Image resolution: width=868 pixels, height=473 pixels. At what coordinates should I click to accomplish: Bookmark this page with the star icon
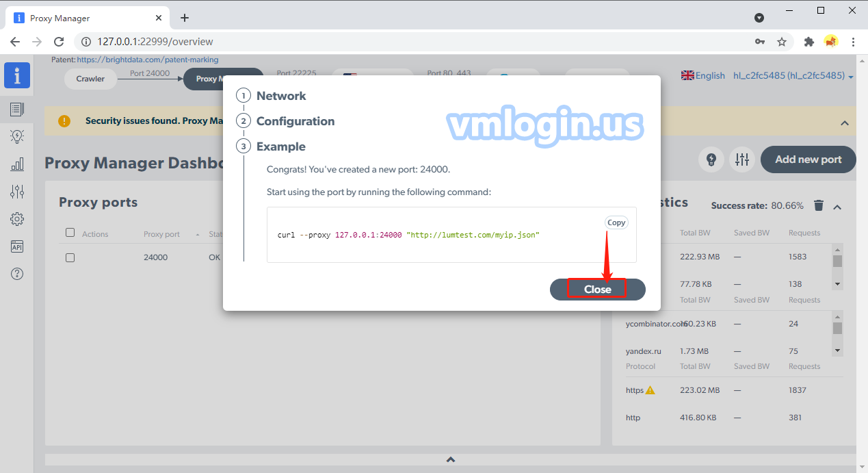click(x=782, y=42)
